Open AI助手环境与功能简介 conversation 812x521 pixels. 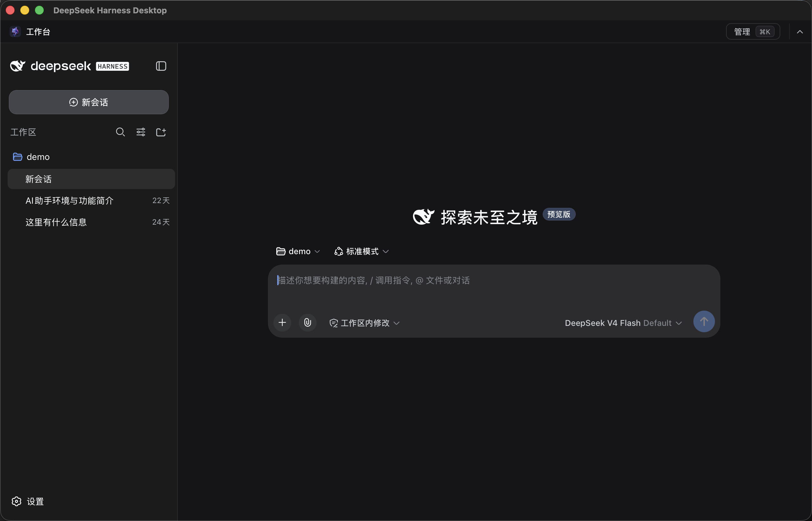[x=91, y=201]
